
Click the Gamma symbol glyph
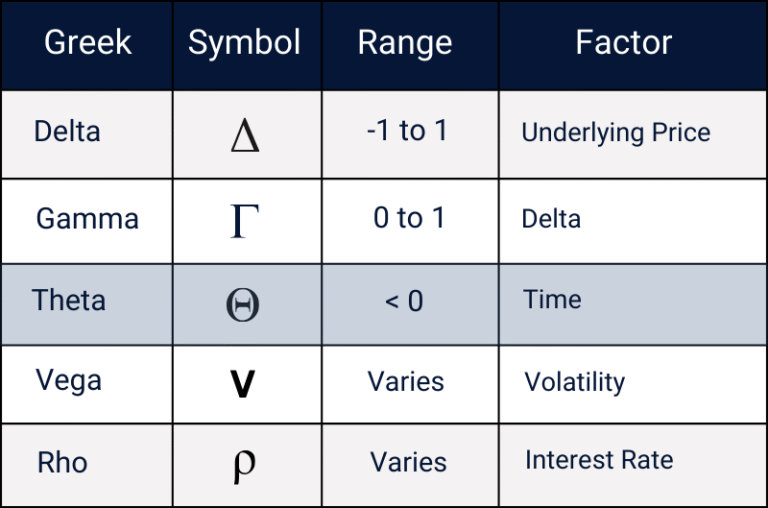[x=245, y=220]
